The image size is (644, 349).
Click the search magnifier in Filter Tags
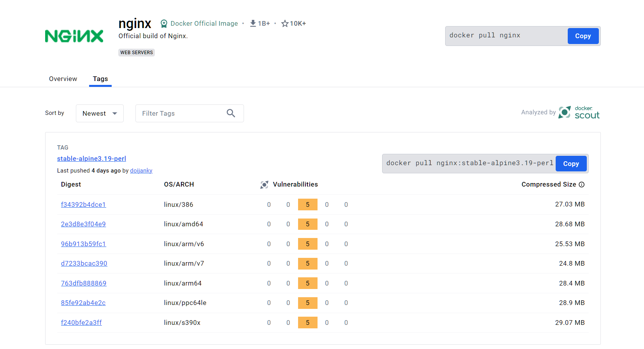pyautogui.click(x=231, y=113)
